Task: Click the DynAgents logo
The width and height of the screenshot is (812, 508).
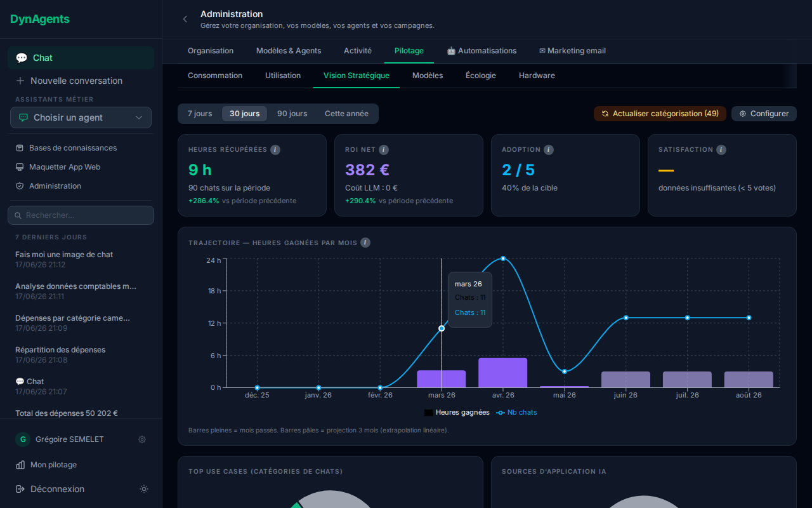Action: coord(40,19)
